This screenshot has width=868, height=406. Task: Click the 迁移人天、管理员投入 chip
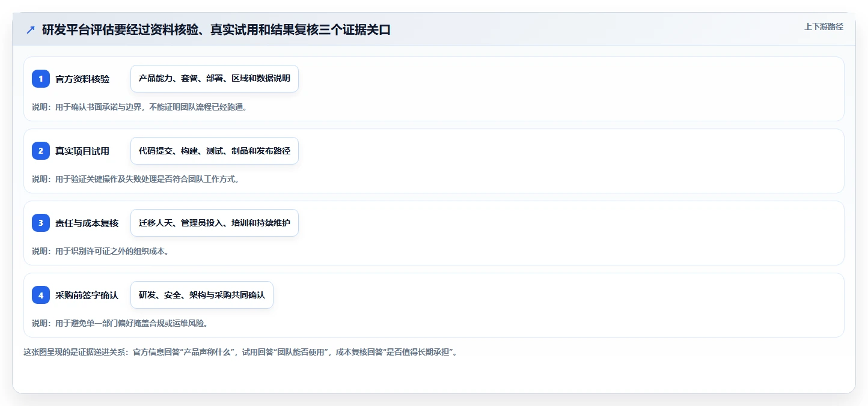point(215,223)
